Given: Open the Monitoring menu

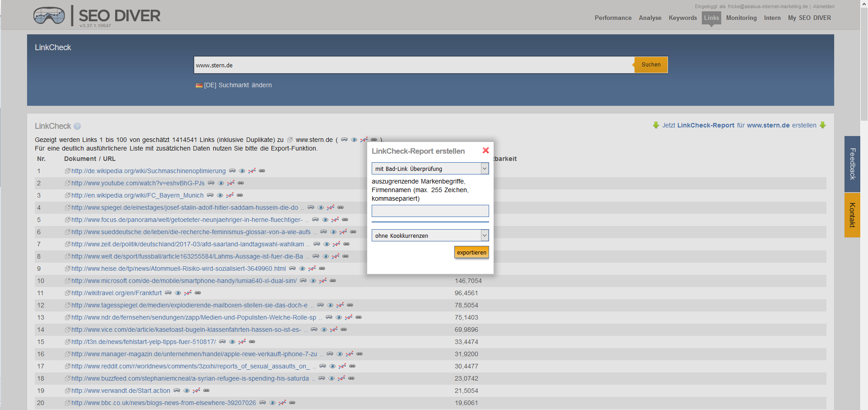Looking at the screenshot, I should point(741,18).
